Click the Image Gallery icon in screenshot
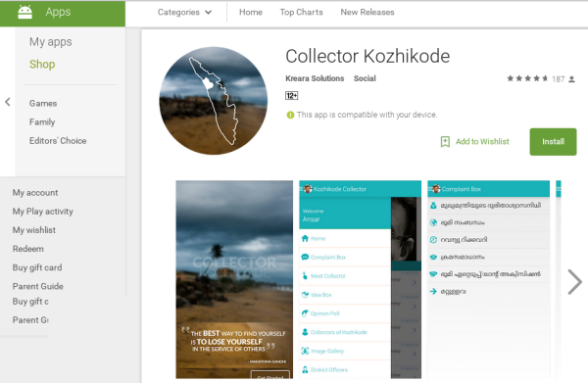 click(x=305, y=351)
